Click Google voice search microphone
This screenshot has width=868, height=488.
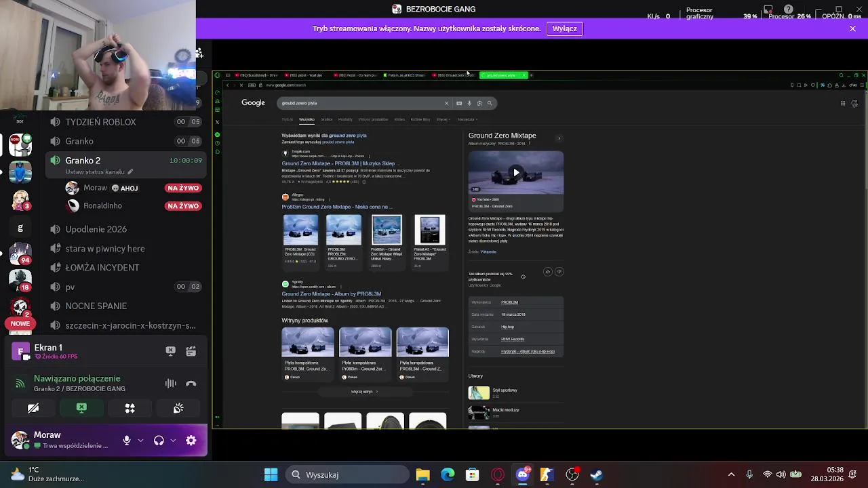click(x=469, y=103)
